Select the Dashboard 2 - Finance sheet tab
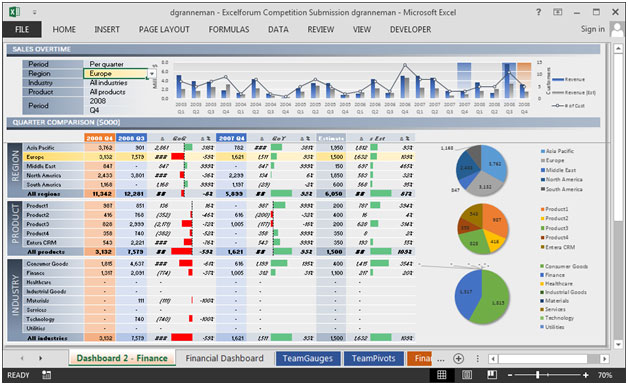This screenshot has height=385, width=628. pyautogui.click(x=122, y=358)
